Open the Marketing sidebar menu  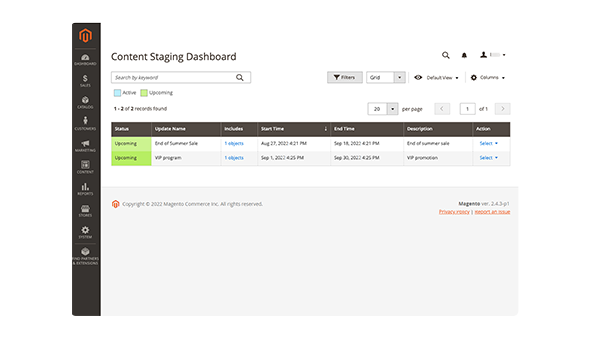(85, 146)
